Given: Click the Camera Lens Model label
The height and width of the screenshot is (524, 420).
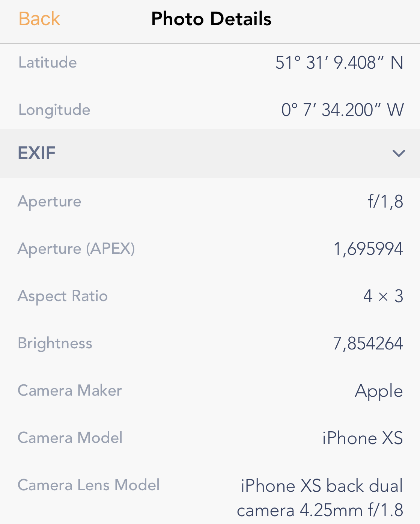Looking at the screenshot, I should pyautogui.click(x=89, y=485).
